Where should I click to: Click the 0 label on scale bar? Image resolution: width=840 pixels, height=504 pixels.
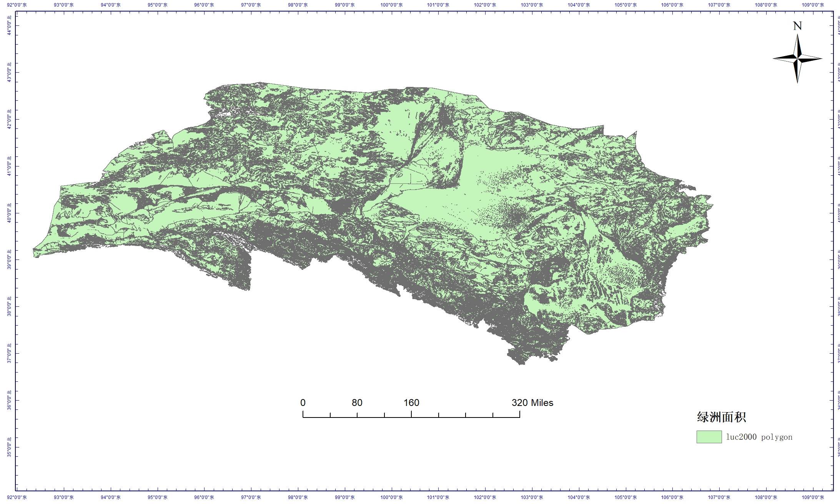303,403
